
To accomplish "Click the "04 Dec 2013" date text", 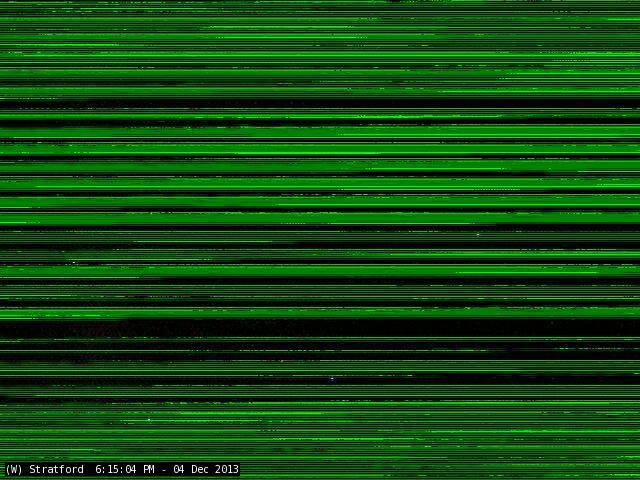I will [206, 469].
